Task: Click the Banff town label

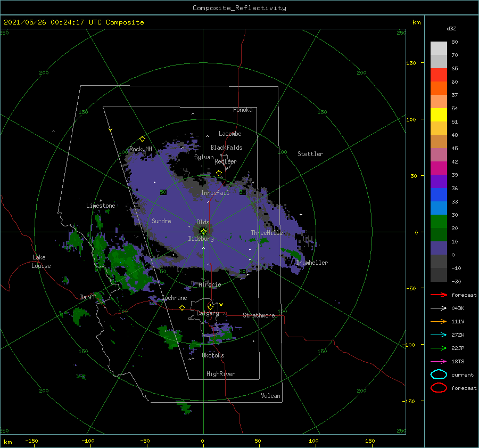Action: [x=88, y=297]
